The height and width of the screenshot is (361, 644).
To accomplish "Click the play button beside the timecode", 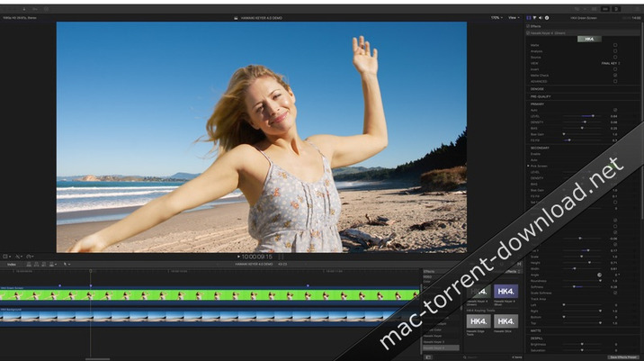I will (238, 257).
